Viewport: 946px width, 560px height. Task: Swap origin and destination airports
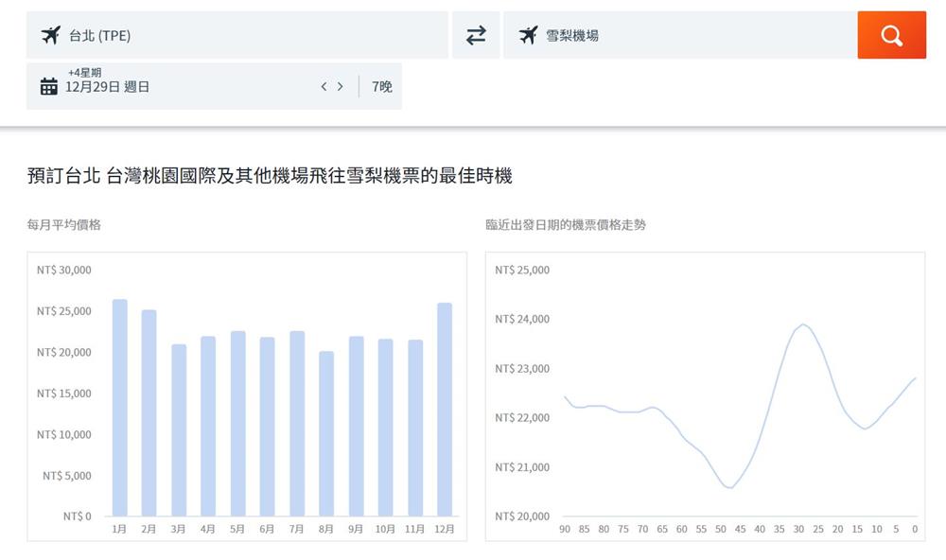point(476,35)
